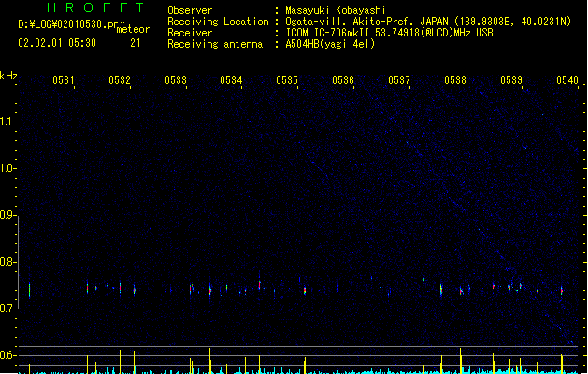Click the kHz axis unit label

click(x=8, y=76)
